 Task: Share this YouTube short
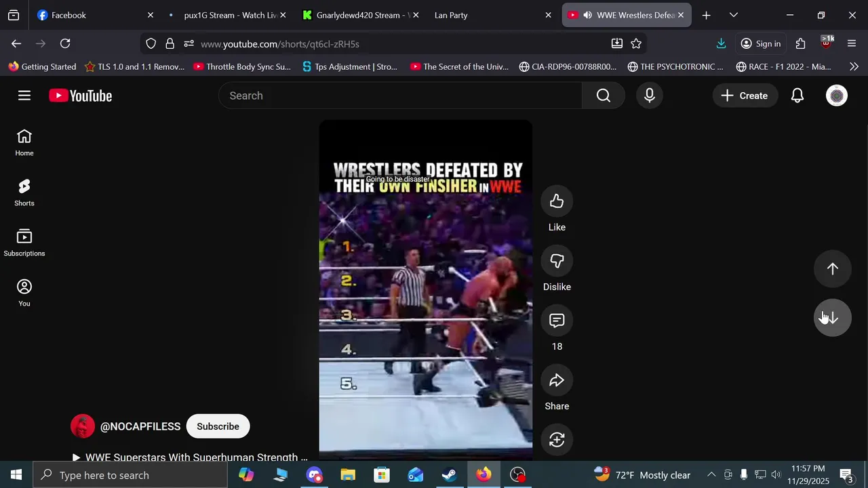[x=557, y=380]
